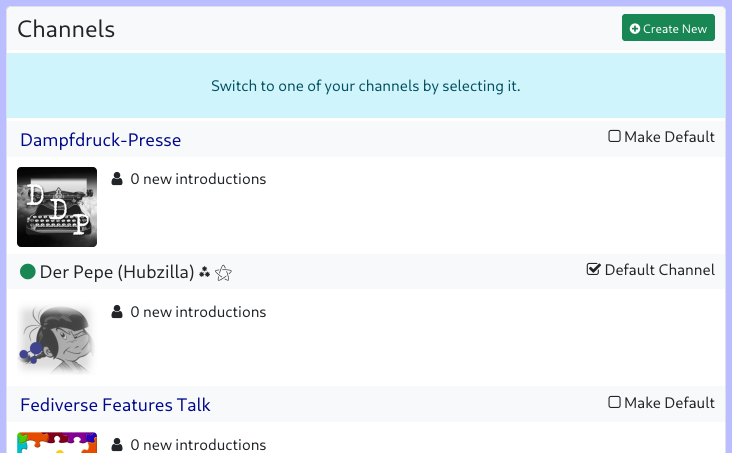This screenshot has height=453, width=732.
Task: Click the Channels page heading
Action: (66, 30)
